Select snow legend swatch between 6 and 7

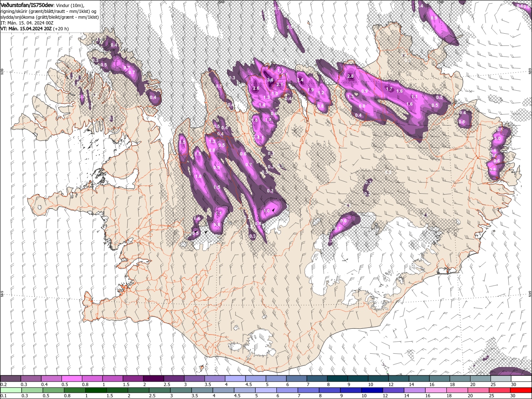[296, 379]
